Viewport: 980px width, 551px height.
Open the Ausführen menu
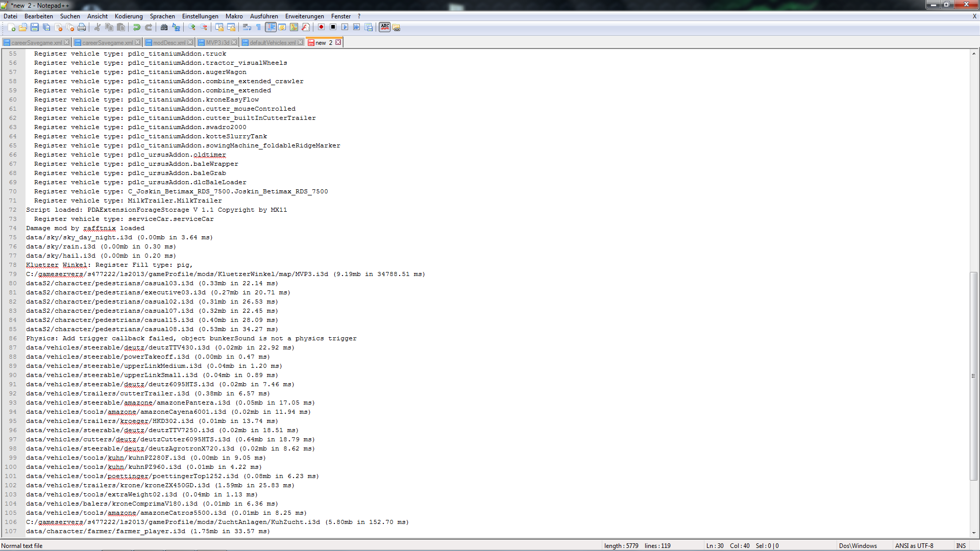coord(264,16)
